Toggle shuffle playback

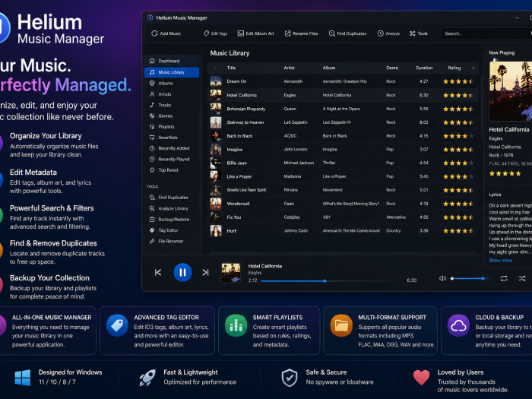[x=522, y=279]
